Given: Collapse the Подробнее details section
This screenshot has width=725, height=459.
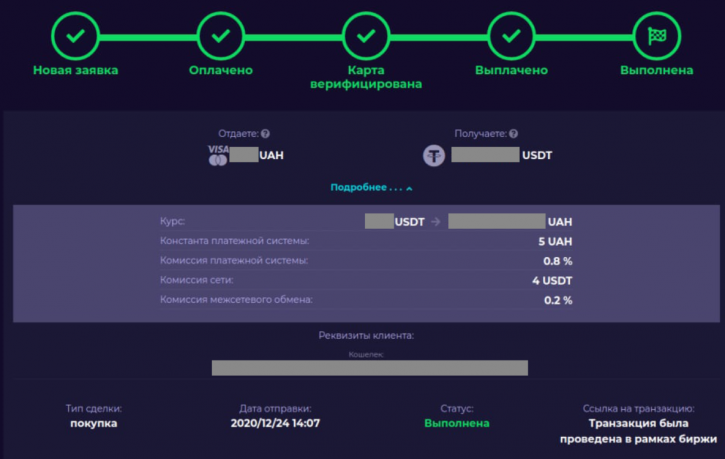Looking at the screenshot, I should coord(371,187).
